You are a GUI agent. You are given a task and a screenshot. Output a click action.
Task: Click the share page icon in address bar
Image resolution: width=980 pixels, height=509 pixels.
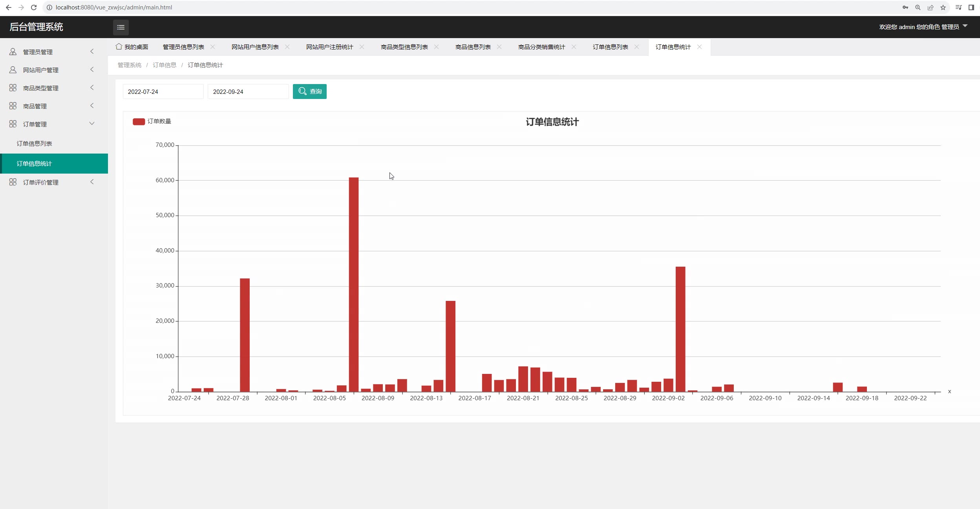[x=930, y=7]
